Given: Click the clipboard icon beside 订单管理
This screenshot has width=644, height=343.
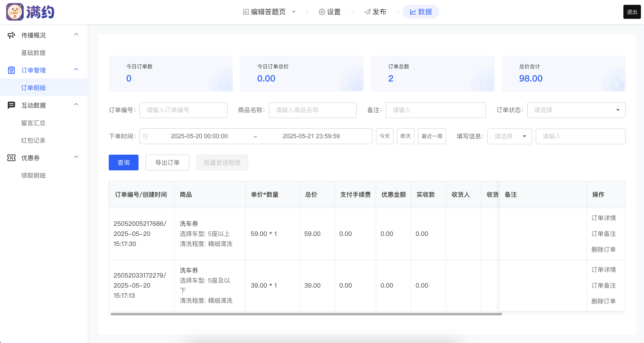Looking at the screenshot, I should (11, 70).
